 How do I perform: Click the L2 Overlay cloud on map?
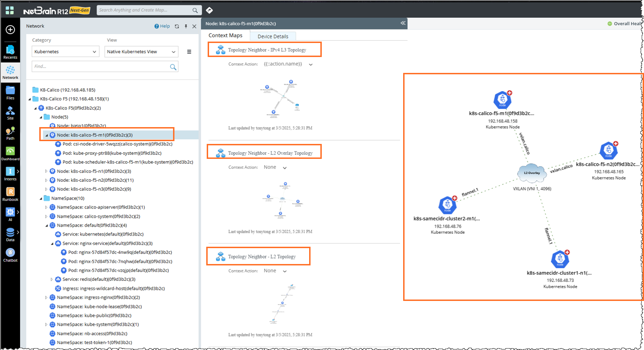(532, 173)
